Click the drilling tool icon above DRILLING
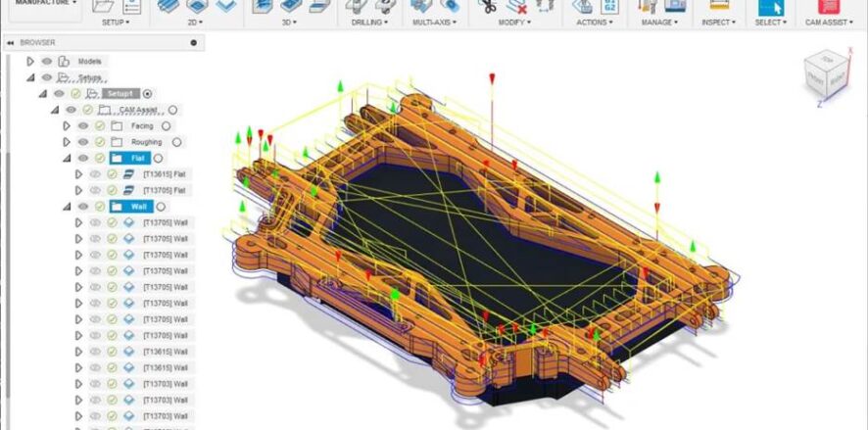The width and height of the screenshot is (868, 430). point(356,6)
